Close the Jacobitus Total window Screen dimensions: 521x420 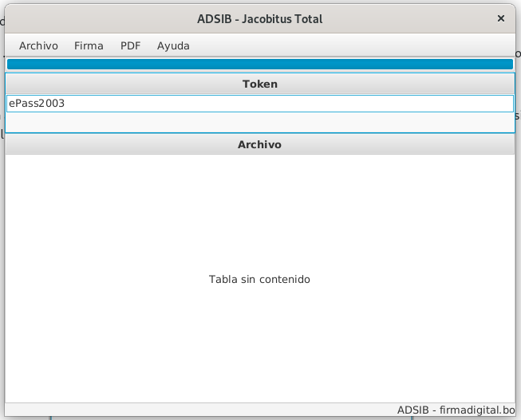(500, 18)
